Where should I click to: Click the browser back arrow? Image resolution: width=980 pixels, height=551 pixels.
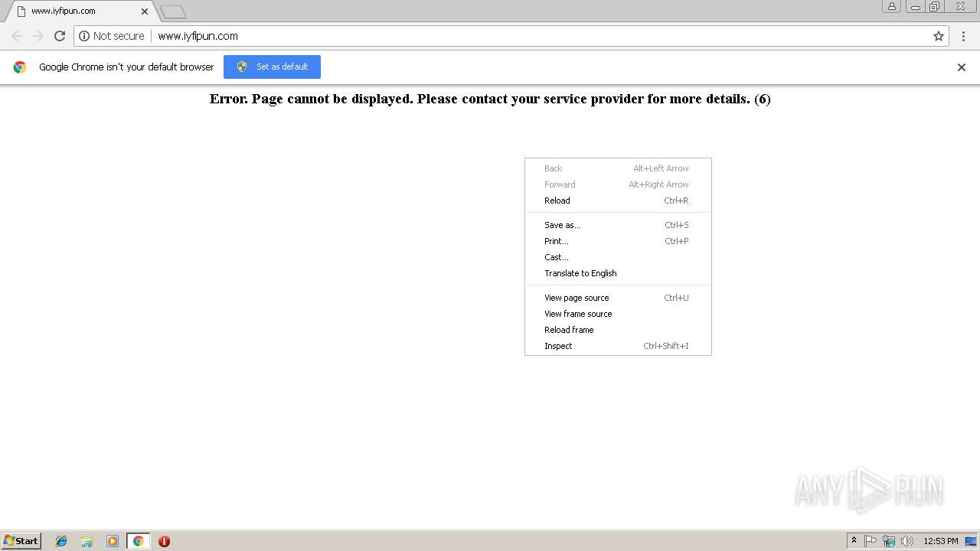tap(17, 36)
